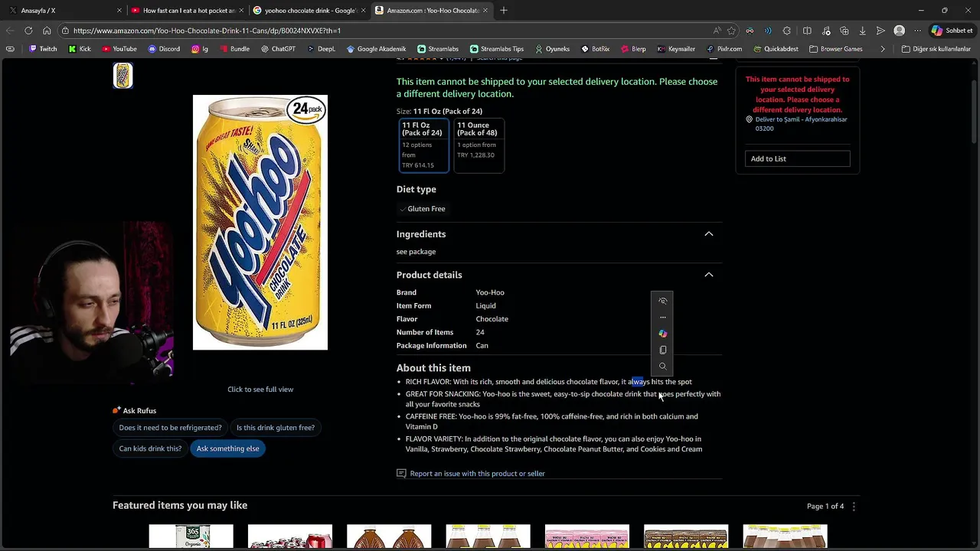
Task: Open Google Akademik bookmark
Action: coord(376,49)
